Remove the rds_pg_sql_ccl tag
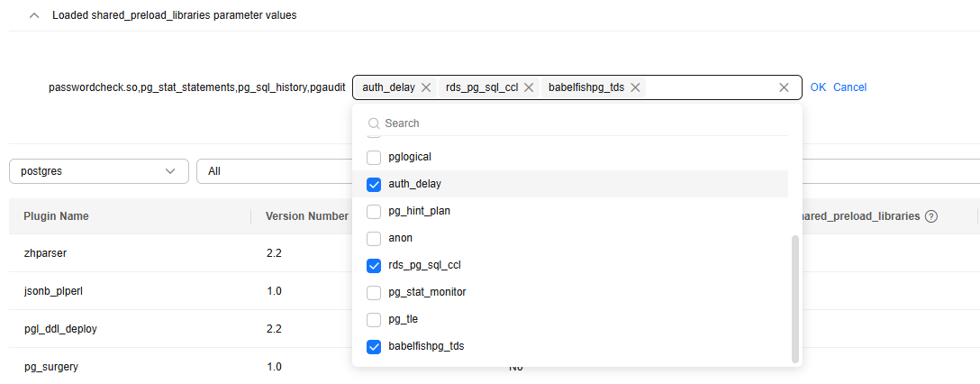 tap(529, 87)
